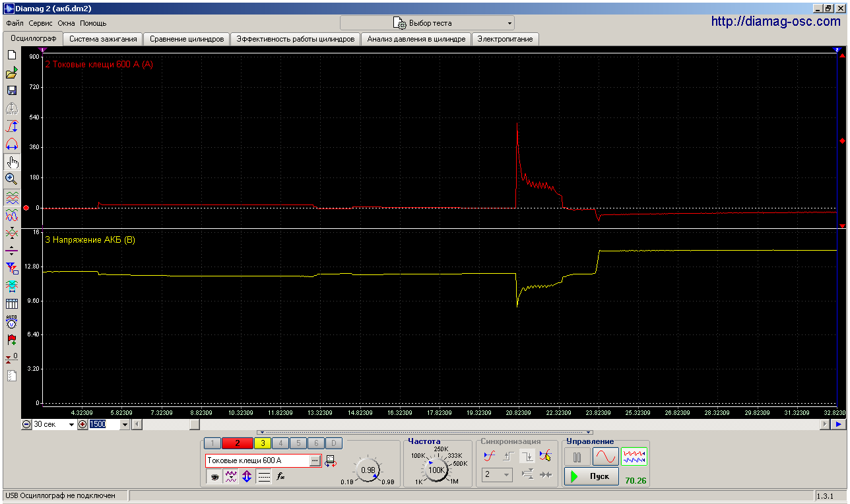Click the horizontal stretch red arc tool
Screen dimensions: 850x504
pos(12,144)
